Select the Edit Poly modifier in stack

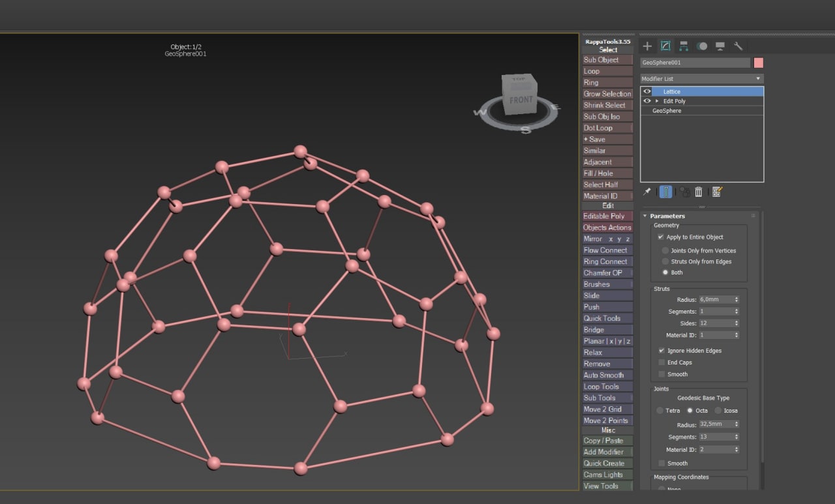(702, 101)
